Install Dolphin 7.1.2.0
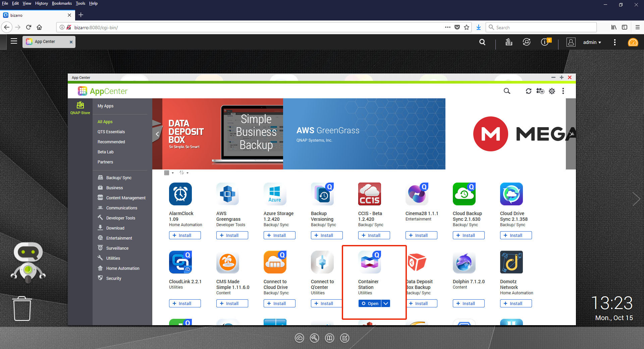 [469, 303]
